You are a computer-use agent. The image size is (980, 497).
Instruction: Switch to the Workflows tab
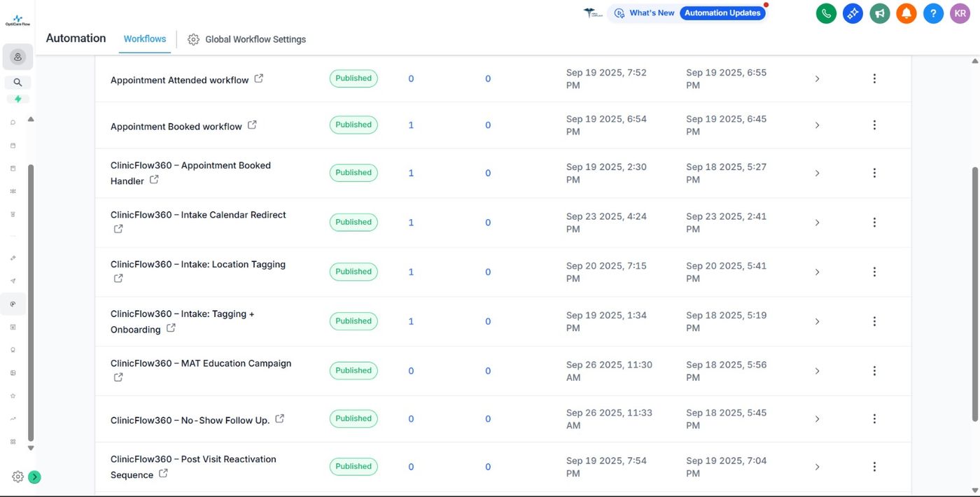click(x=145, y=39)
